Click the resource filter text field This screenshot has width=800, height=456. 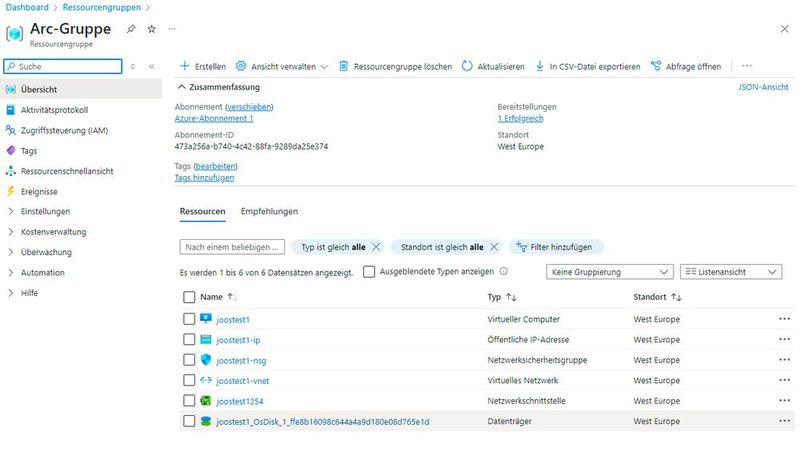tap(232, 247)
